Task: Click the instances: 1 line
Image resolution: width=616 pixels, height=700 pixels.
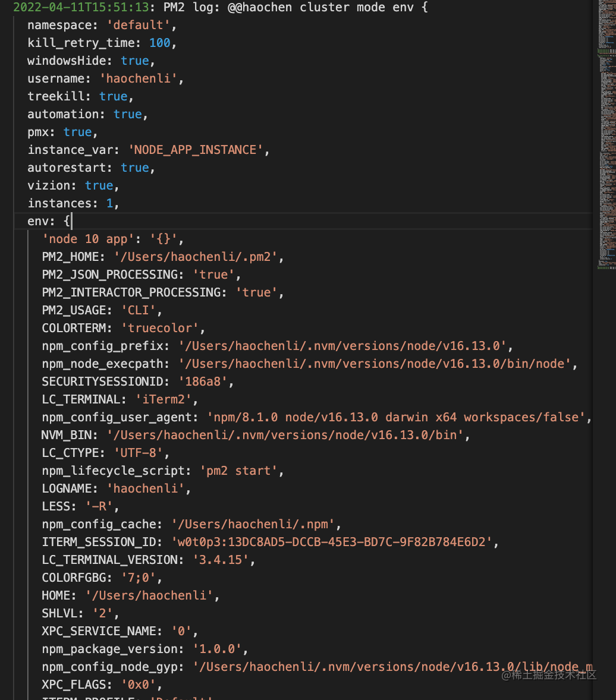Action: (73, 204)
